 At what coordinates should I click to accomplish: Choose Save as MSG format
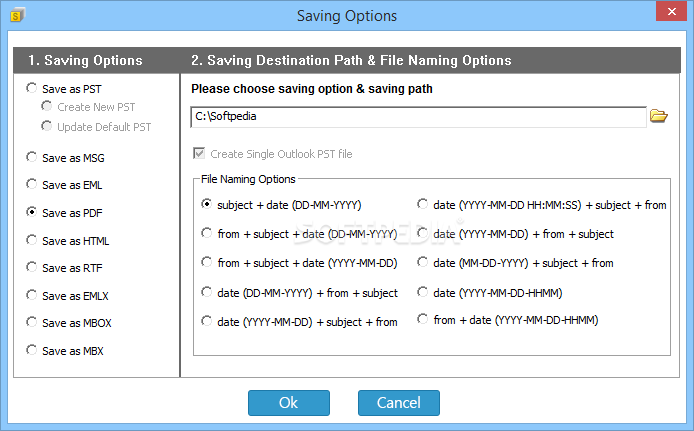coord(65,158)
